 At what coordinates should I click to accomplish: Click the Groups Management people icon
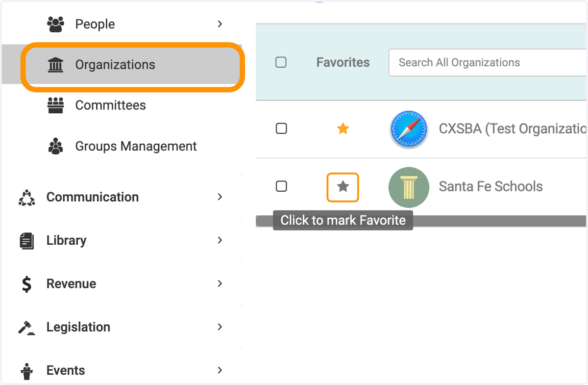point(55,146)
